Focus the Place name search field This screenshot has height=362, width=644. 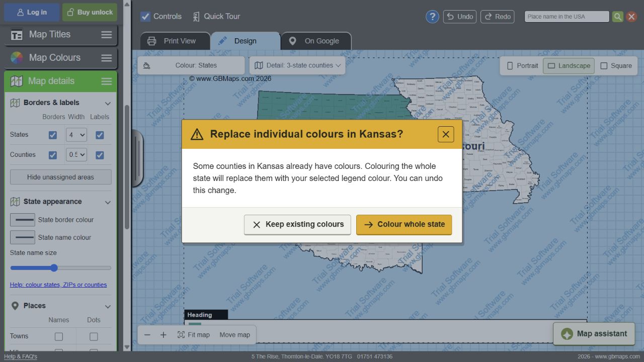[x=567, y=17]
